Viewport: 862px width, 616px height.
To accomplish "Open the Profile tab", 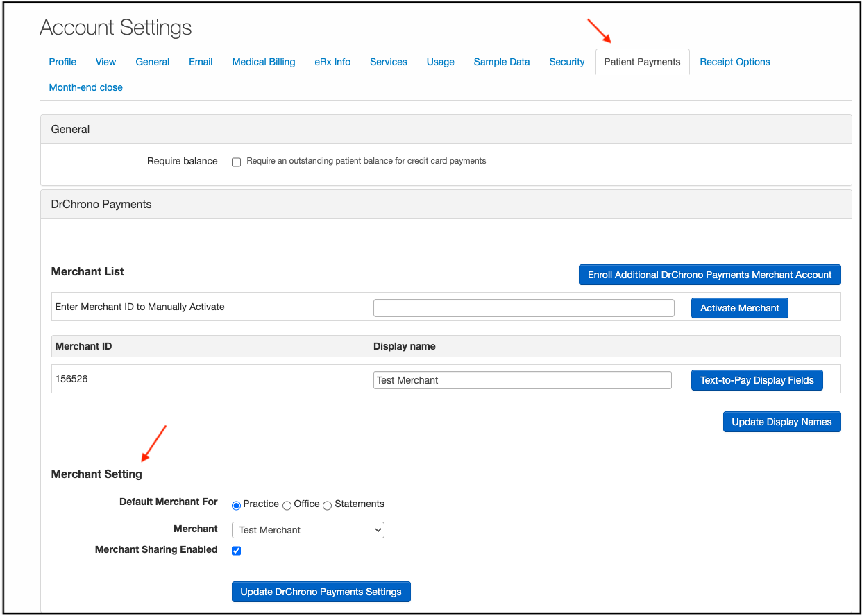I will (x=62, y=62).
